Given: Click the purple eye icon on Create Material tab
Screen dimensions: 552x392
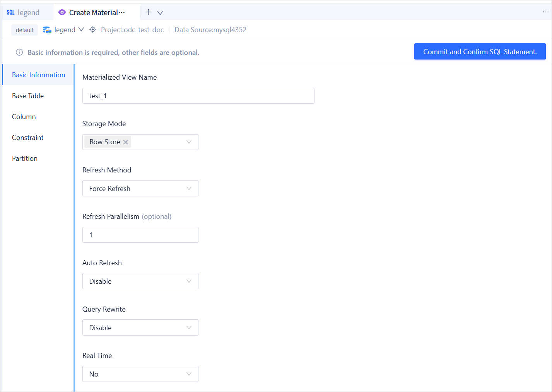Looking at the screenshot, I should coord(62,12).
